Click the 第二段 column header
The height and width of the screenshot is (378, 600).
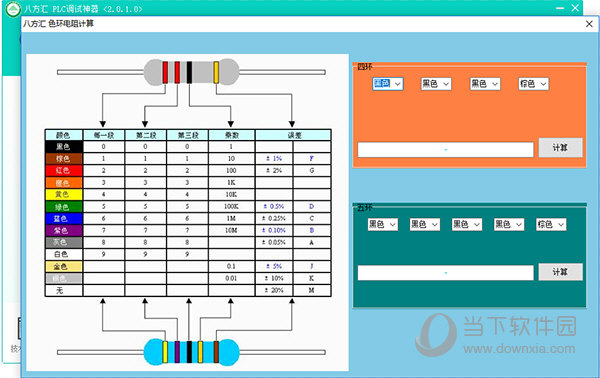(x=146, y=135)
